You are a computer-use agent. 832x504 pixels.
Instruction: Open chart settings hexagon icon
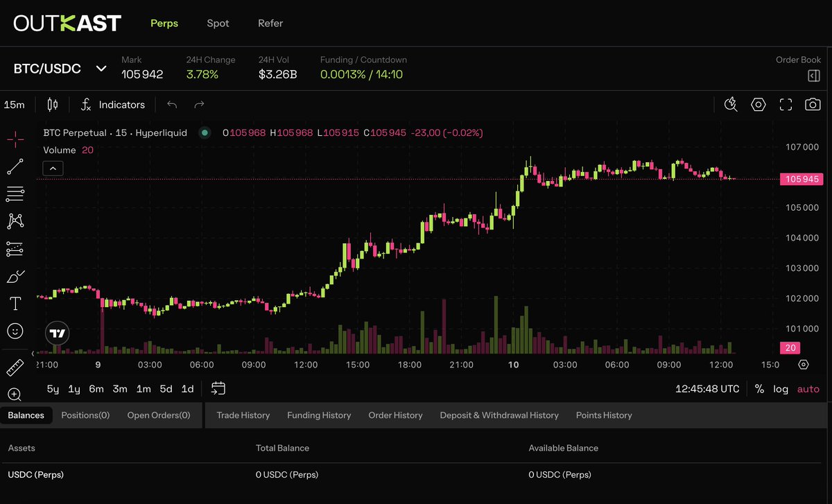coord(759,105)
